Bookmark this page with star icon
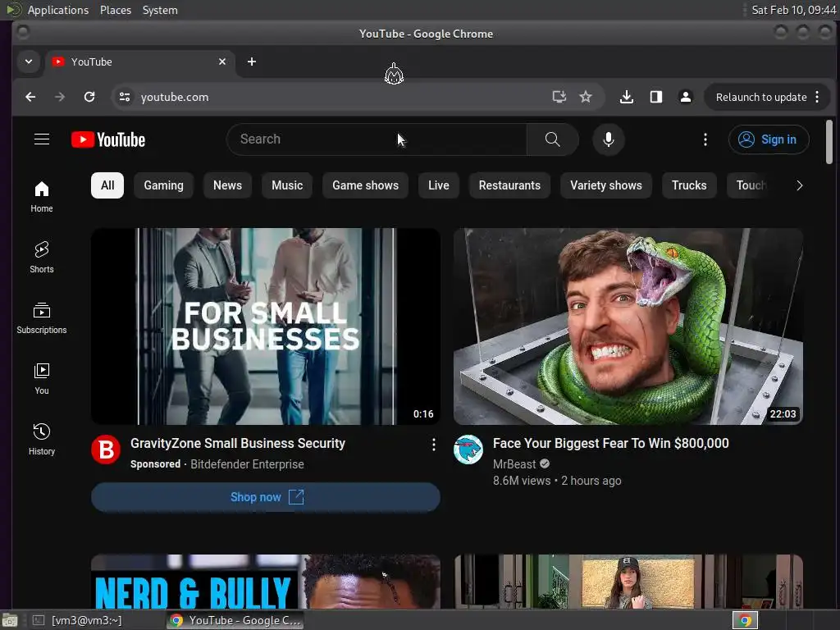840x630 pixels. pos(586,97)
